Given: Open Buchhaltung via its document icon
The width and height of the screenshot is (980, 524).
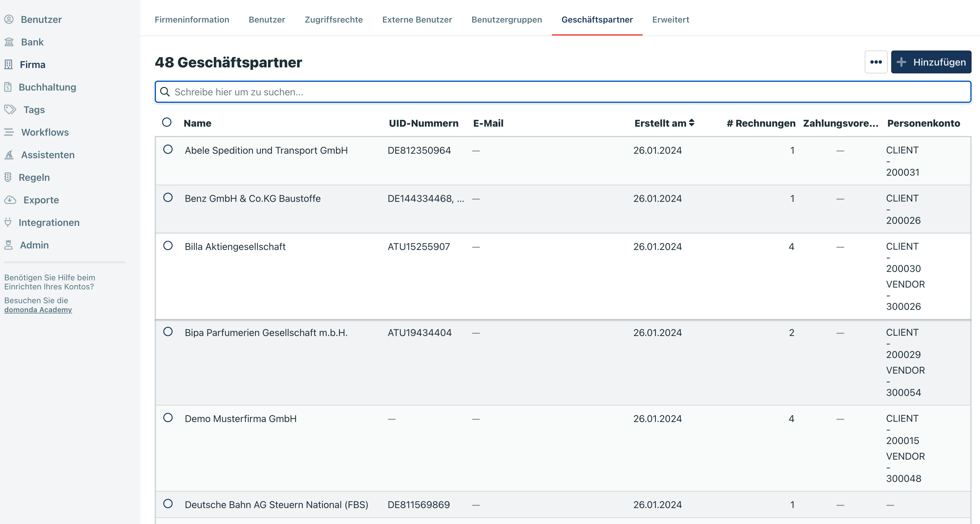Looking at the screenshot, I should pyautogui.click(x=8, y=87).
